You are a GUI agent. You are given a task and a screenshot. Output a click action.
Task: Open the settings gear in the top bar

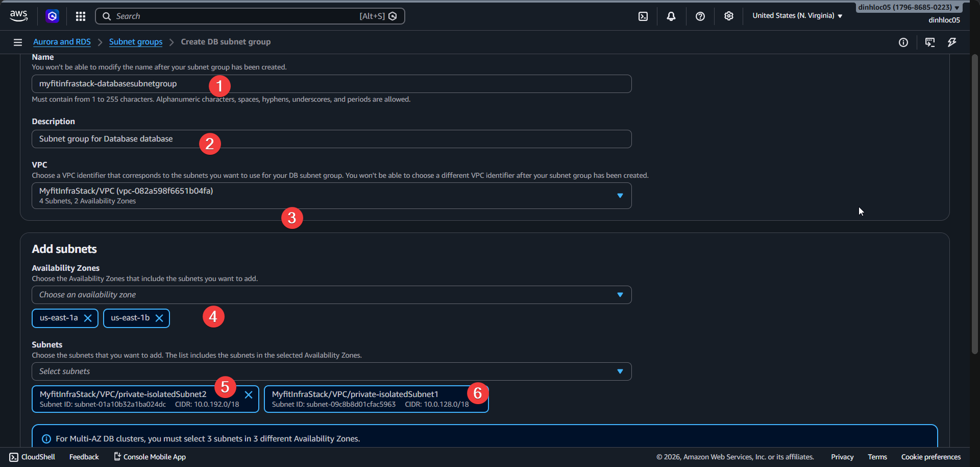click(x=728, y=16)
